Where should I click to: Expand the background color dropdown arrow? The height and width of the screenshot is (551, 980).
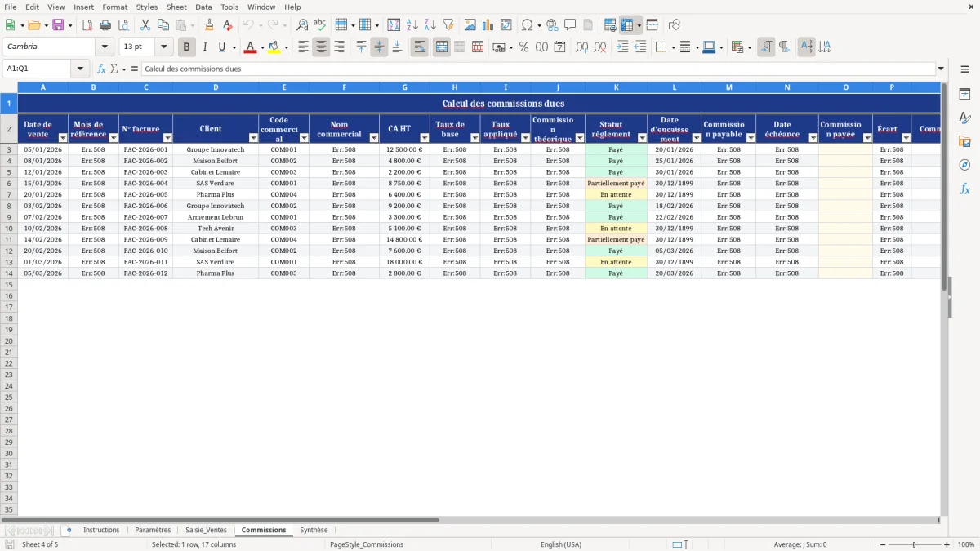click(x=286, y=47)
